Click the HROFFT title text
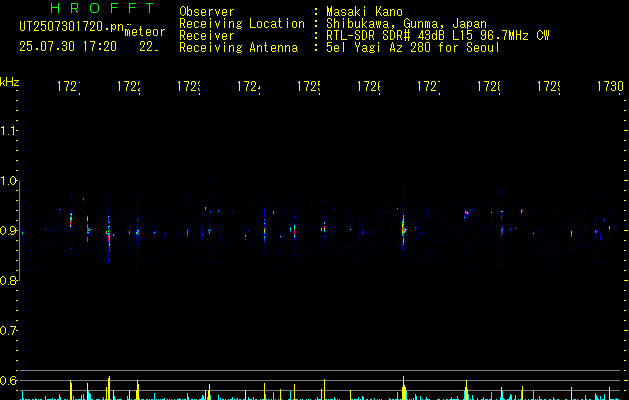This screenshot has width=629, height=400. 103,8
